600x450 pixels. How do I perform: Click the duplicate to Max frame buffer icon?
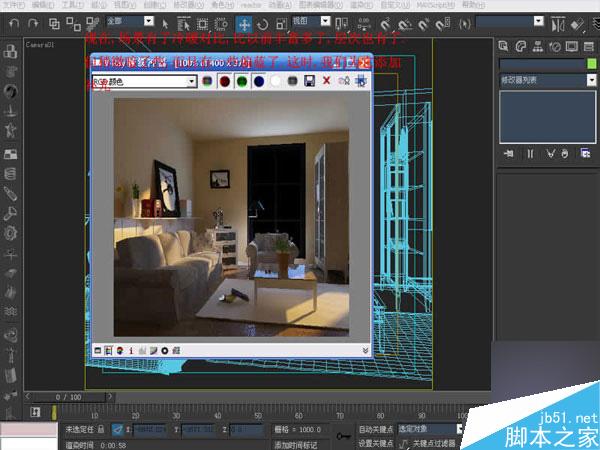coord(344,81)
